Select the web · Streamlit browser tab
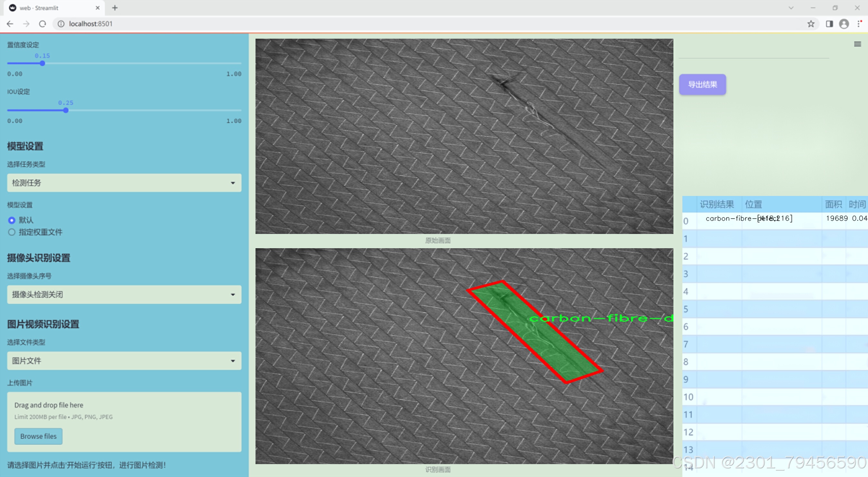 [51, 8]
